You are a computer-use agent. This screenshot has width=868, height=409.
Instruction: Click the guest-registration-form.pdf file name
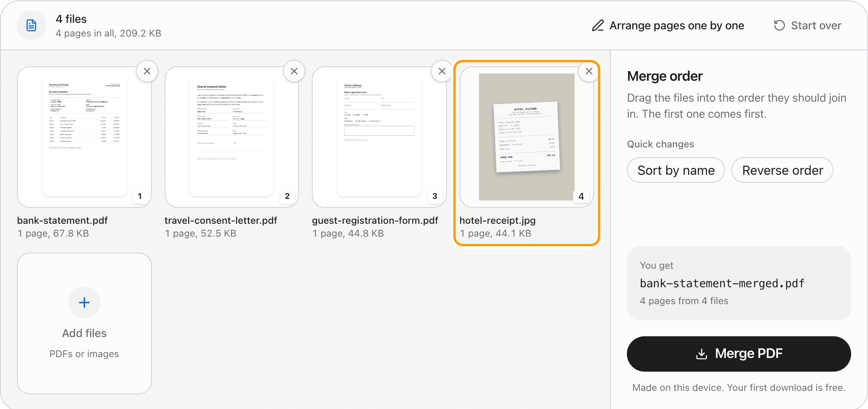(x=375, y=220)
